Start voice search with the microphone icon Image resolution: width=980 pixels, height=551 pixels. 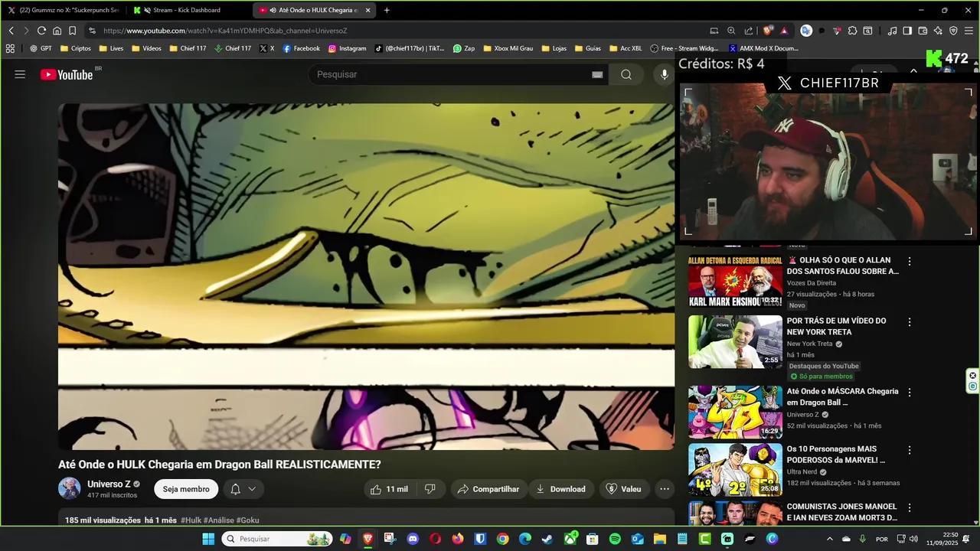[665, 74]
